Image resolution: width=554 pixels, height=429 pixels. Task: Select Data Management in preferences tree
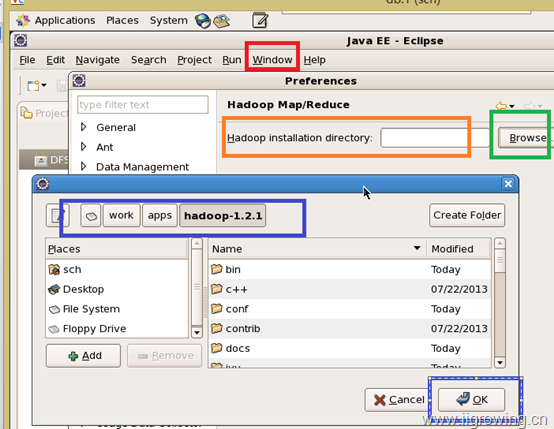(142, 167)
